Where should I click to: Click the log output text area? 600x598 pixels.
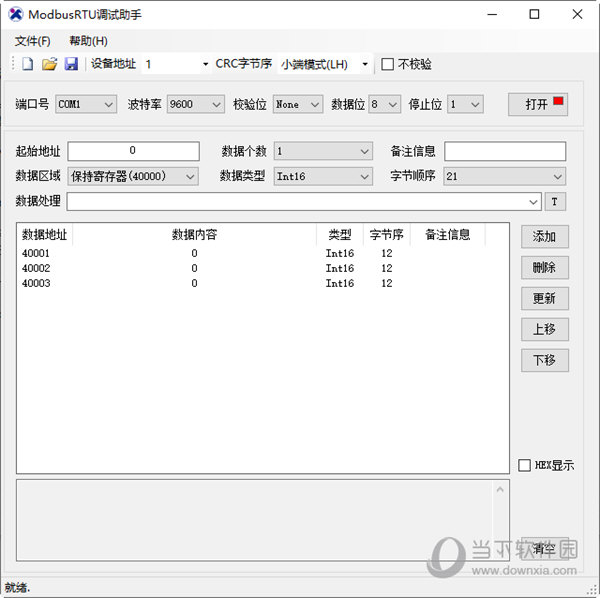tap(254, 520)
